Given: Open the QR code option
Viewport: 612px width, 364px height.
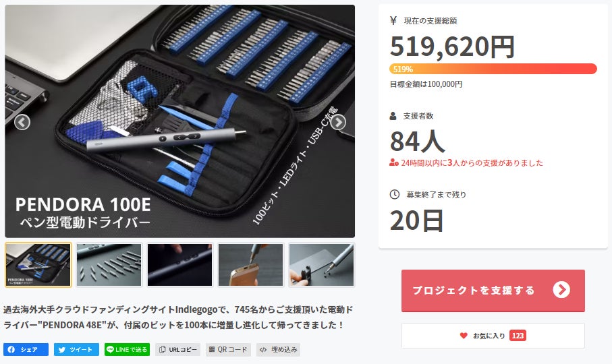Looking at the screenshot, I should 228,350.
